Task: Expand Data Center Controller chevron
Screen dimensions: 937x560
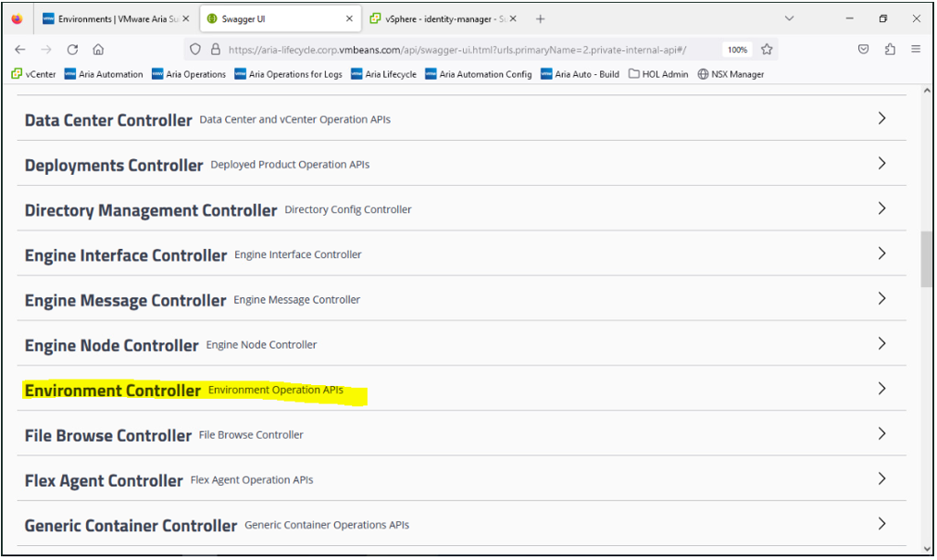Action: pos(881,118)
